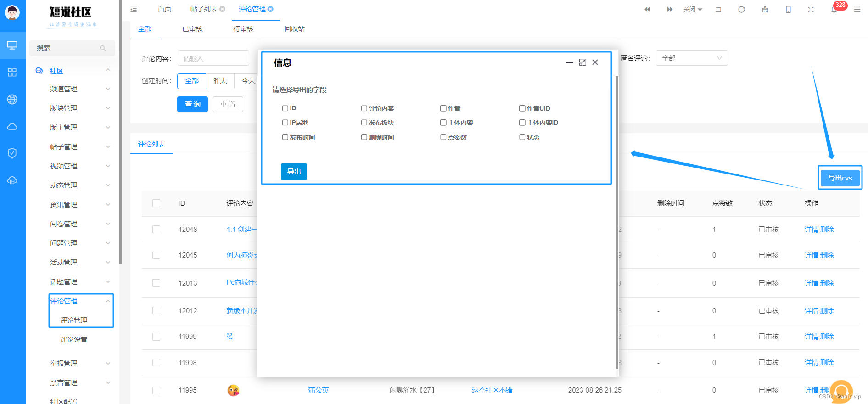Click the dialog's vertical scrollbar

click(616, 223)
